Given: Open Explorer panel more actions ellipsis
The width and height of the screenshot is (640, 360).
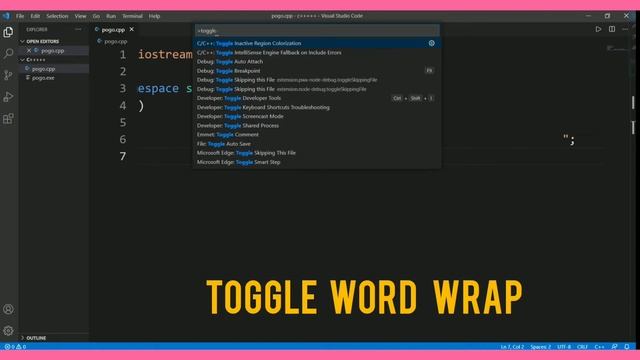Looking at the screenshot, I should pyautogui.click(x=78, y=29).
